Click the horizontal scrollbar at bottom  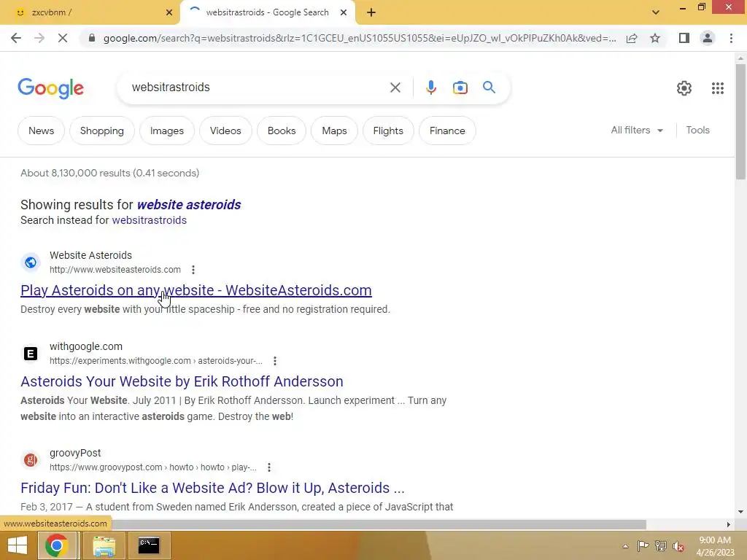pyautogui.click(x=379, y=524)
